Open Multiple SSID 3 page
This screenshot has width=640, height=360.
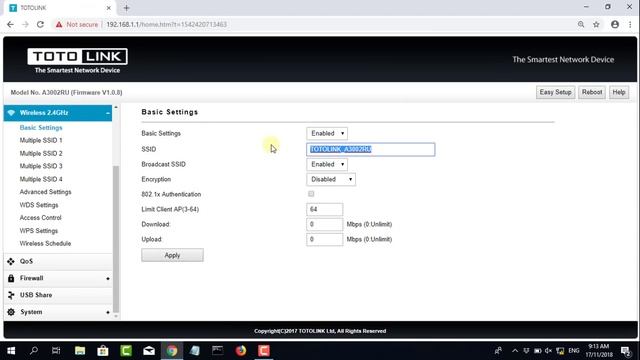point(41,166)
